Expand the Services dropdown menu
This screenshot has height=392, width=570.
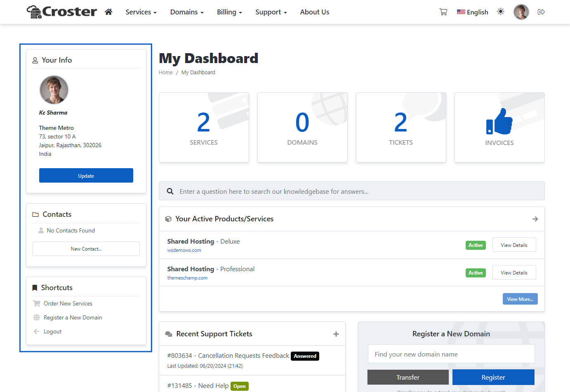[x=141, y=12]
